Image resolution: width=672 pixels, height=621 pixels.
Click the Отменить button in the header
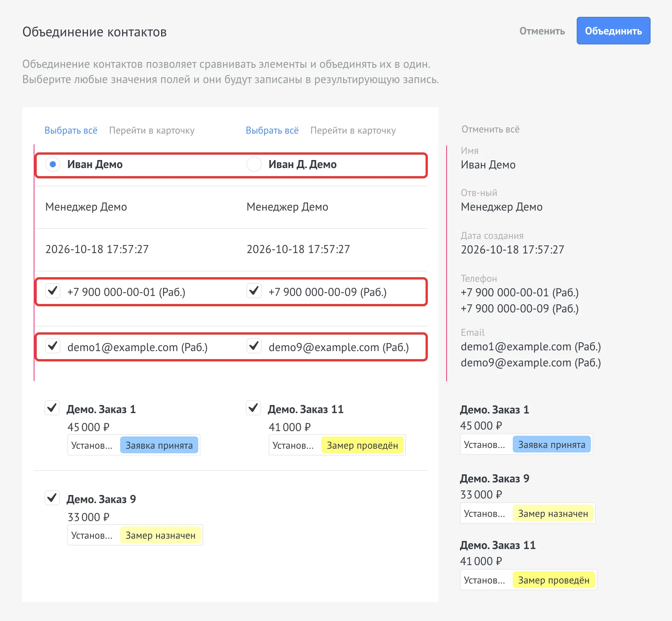pos(542,31)
